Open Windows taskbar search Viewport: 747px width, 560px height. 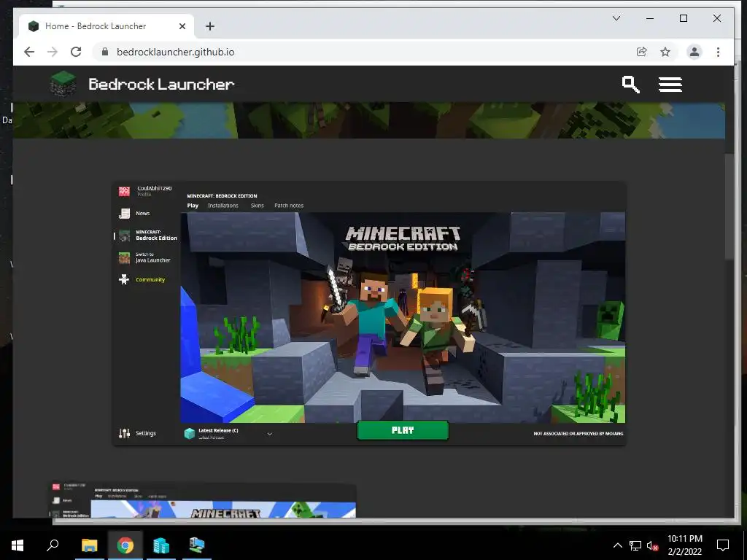(53, 545)
